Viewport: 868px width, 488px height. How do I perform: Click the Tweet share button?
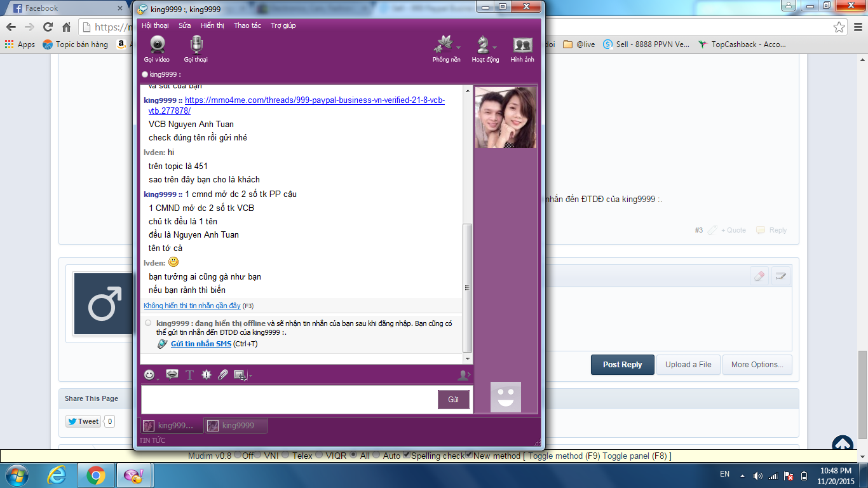tap(83, 421)
